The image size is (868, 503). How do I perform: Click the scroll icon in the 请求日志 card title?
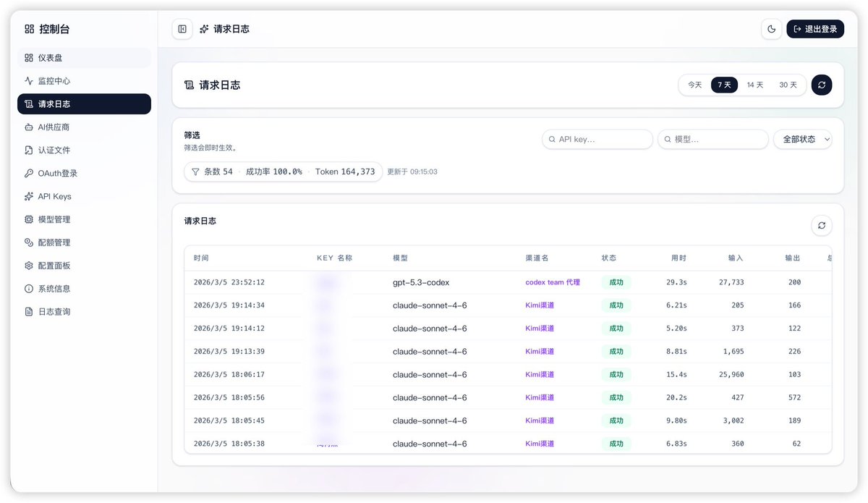[x=190, y=85]
